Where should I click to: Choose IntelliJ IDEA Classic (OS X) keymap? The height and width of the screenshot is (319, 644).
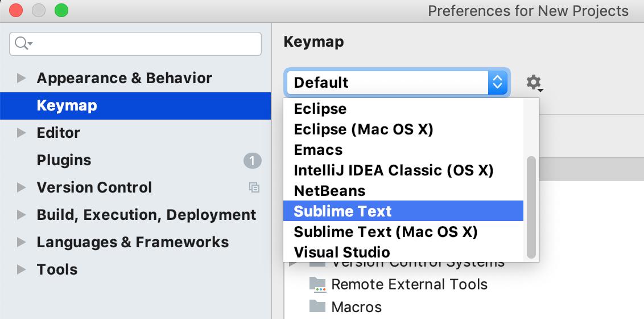[403, 170]
